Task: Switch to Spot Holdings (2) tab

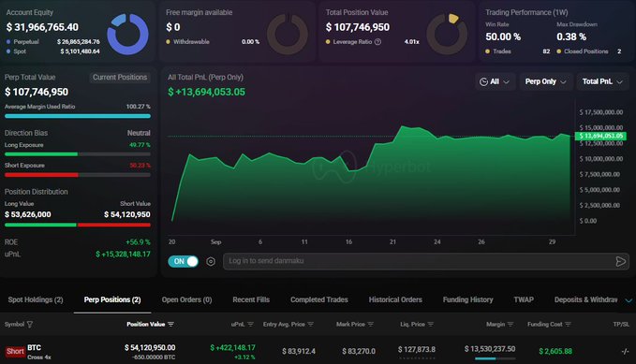Action: 36,299
